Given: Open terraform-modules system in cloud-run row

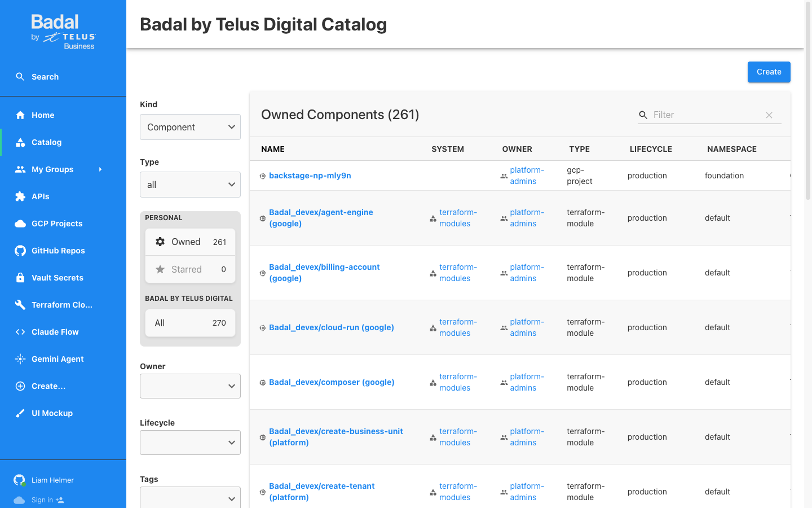Looking at the screenshot, I should (x=458, y=327).
